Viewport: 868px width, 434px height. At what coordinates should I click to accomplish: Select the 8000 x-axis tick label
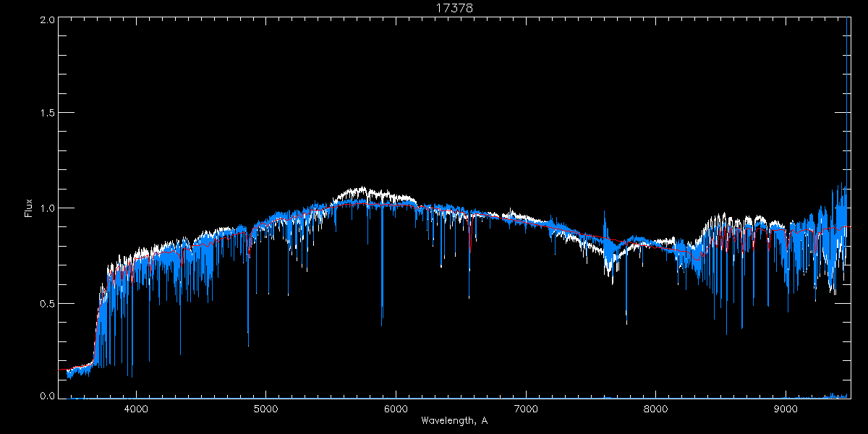click(656, 409)
